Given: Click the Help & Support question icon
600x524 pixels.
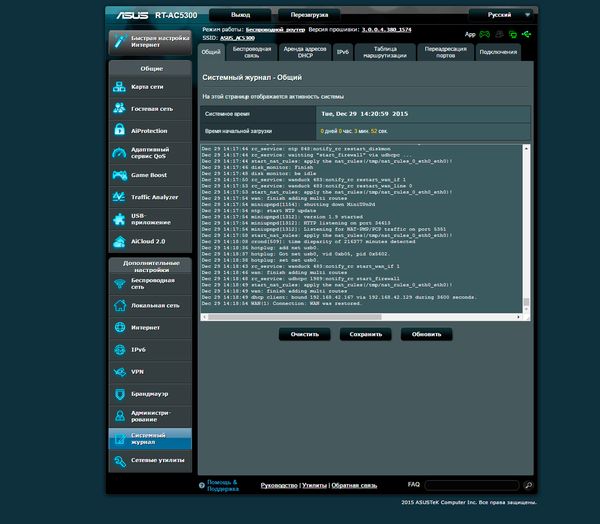Looking at the screenshot, I should 202,485.
